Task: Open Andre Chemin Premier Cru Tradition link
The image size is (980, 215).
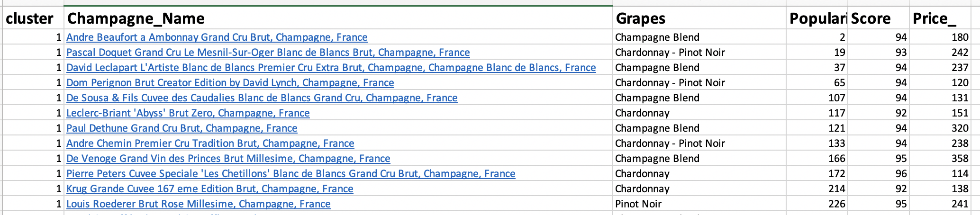Action: point(210,143)
